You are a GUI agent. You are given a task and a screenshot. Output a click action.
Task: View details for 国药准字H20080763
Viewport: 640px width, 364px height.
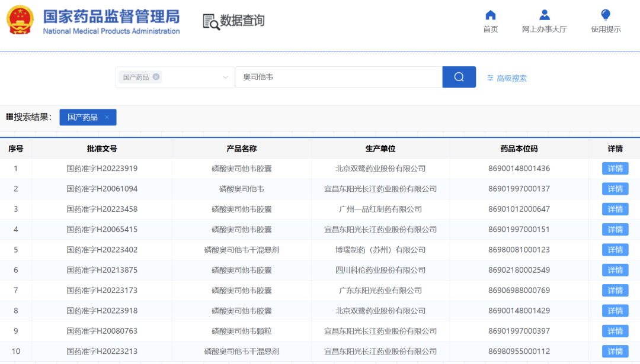615,331
